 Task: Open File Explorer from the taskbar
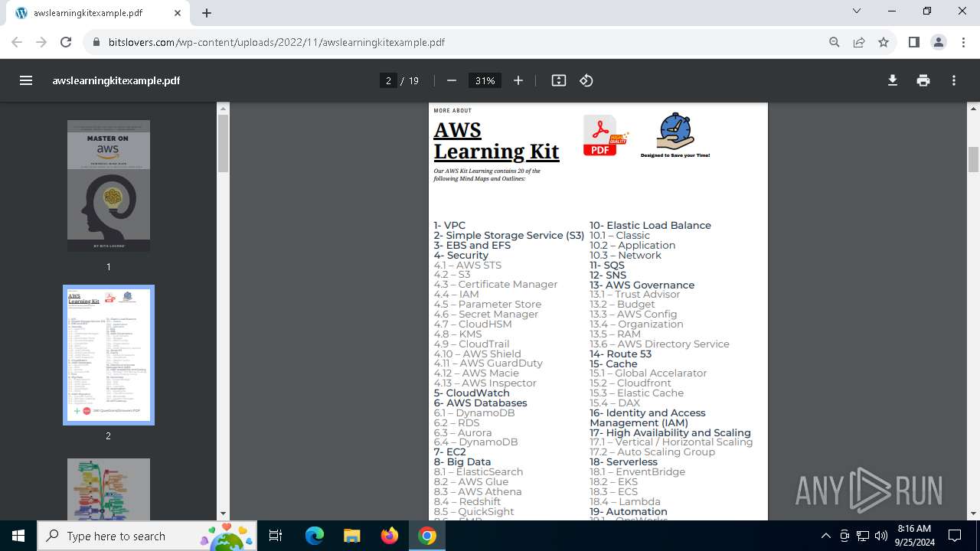click(352, 536)
